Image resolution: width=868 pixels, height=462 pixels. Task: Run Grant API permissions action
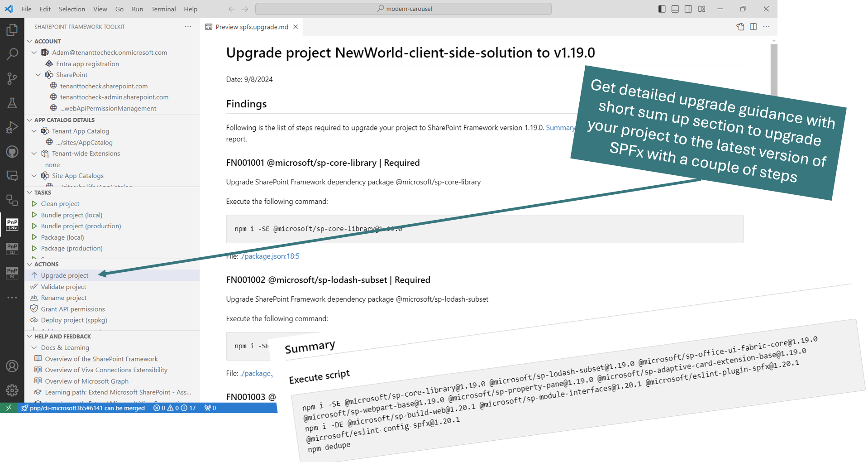click(112, 309)
